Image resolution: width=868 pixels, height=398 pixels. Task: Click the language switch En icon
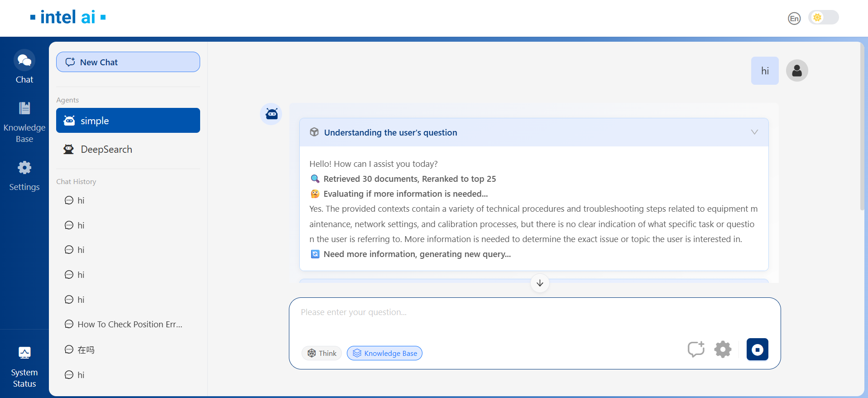click(794, 19)
